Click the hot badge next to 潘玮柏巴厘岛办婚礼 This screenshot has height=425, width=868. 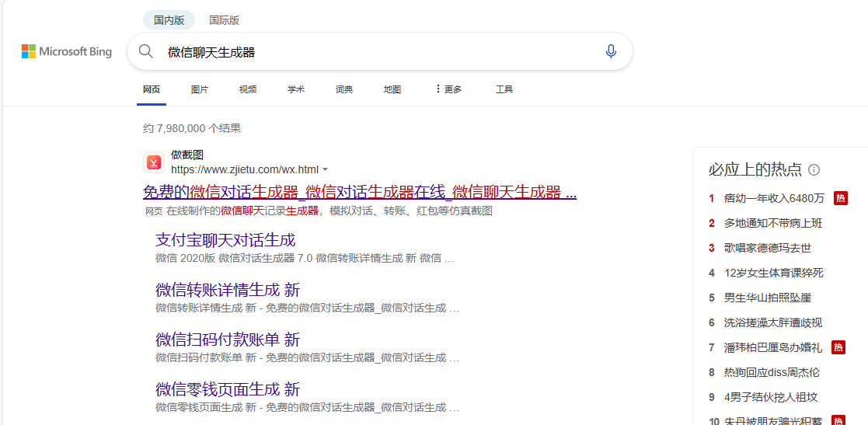coord(838,347)
